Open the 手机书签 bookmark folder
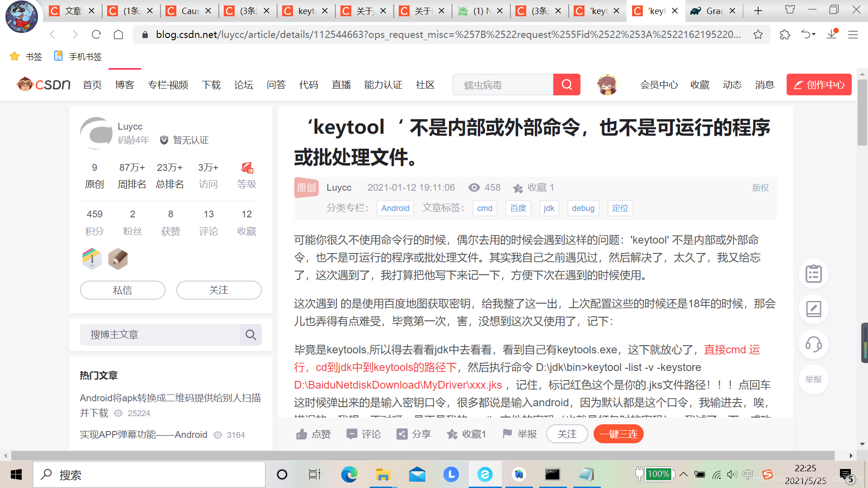 pos(78,56)
